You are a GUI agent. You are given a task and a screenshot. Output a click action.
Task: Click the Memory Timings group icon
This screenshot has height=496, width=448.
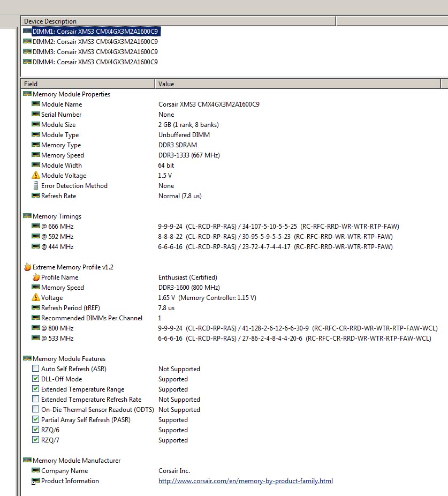[27, 216]
